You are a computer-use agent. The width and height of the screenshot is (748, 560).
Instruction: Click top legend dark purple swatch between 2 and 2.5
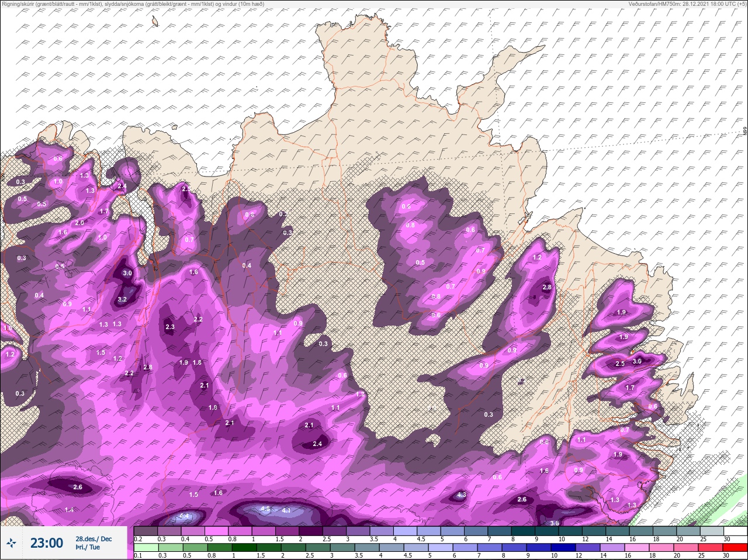pos(311,531)
